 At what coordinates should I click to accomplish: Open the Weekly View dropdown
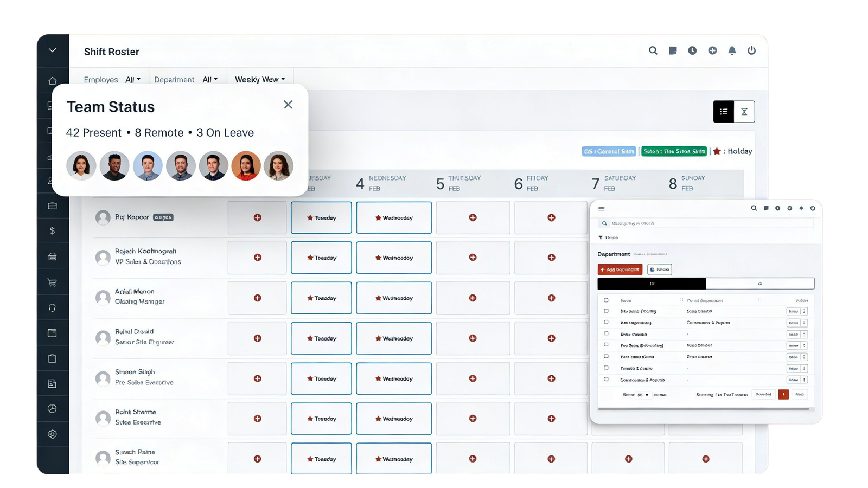260,80
